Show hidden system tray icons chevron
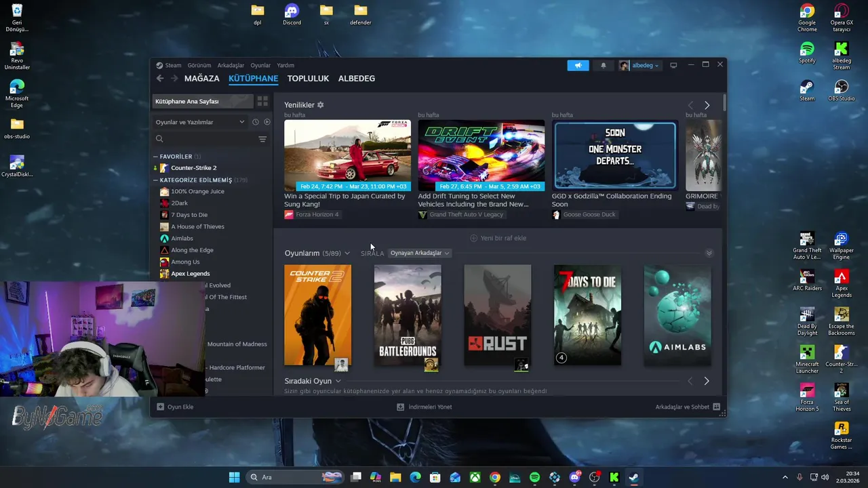This screenshot has height=488, width=868. [785, 477]
